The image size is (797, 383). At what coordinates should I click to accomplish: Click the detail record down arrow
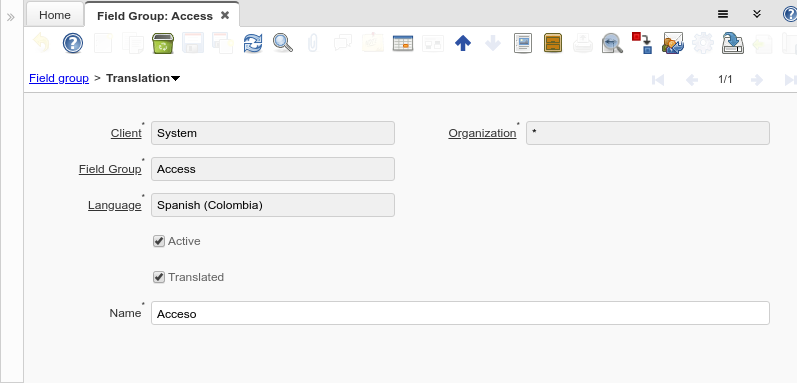tap(493, 43)
